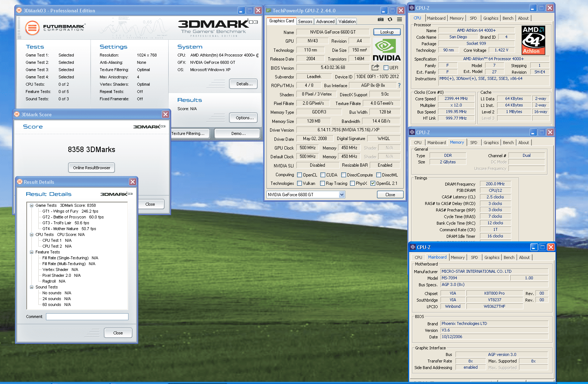Image resolution: width=588 pixels, height=384 pixels.
Task: Toggle the OpenCL checkbox
Action: [x=299, y=175]
